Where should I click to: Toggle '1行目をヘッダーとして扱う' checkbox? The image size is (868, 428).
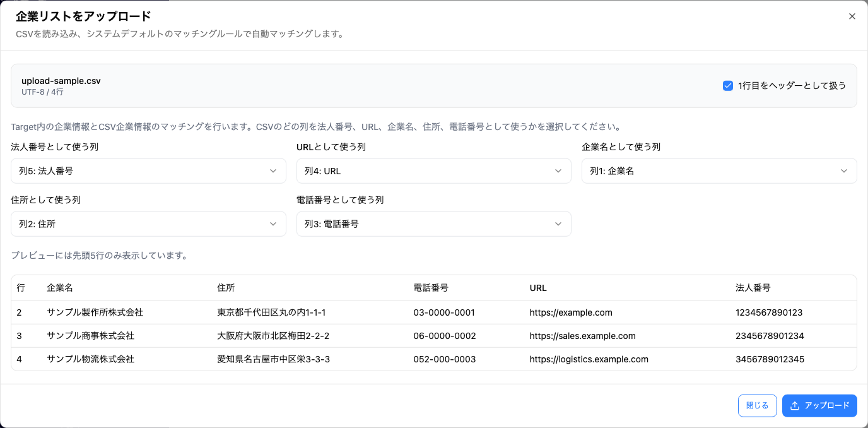click(x=727, y=85)
